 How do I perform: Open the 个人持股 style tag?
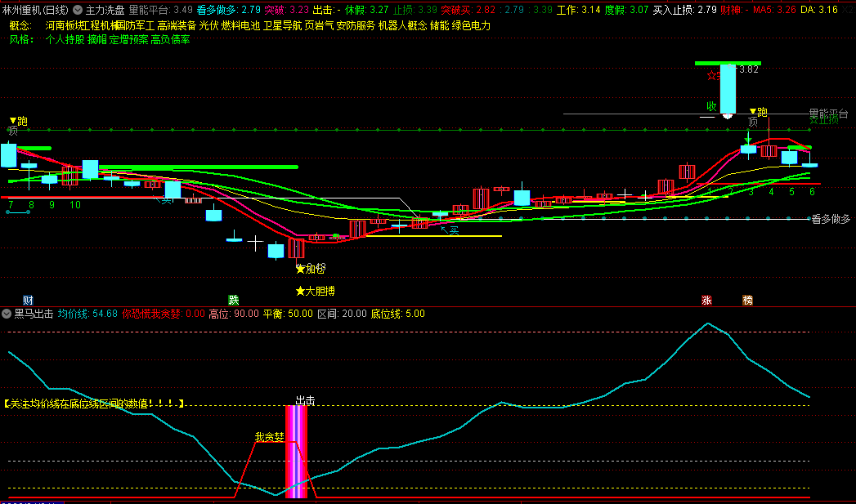pyautogui.click(x=65, y=39)
